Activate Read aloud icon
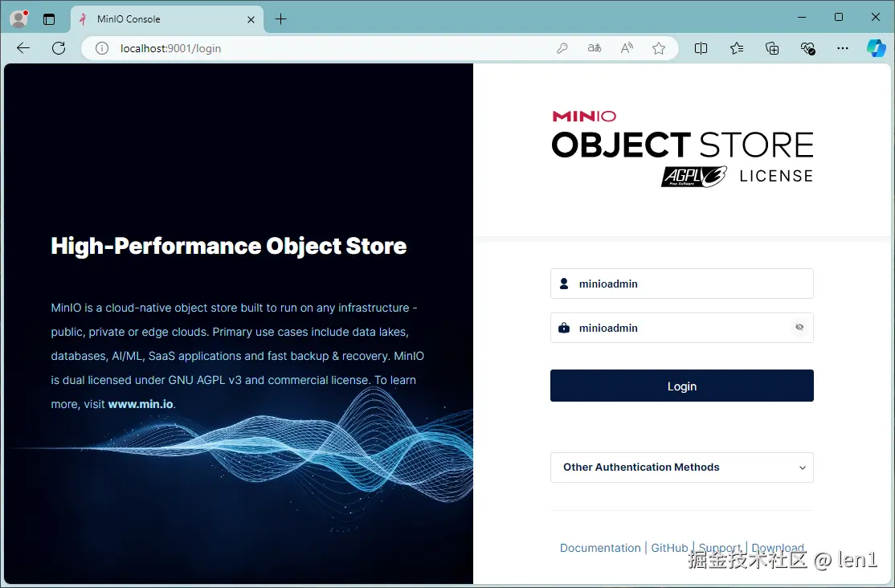This screenshot has height=588, width=895. point(627,48)
